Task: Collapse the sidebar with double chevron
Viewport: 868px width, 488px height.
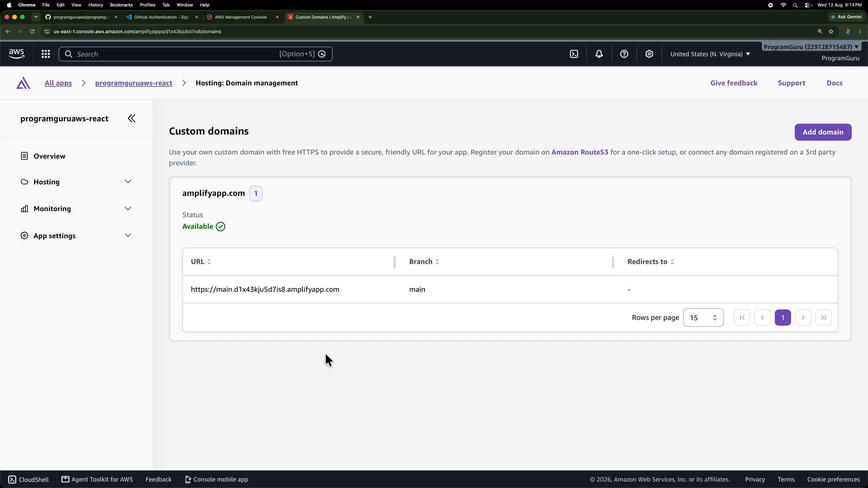Action: (x=132, y=118)
